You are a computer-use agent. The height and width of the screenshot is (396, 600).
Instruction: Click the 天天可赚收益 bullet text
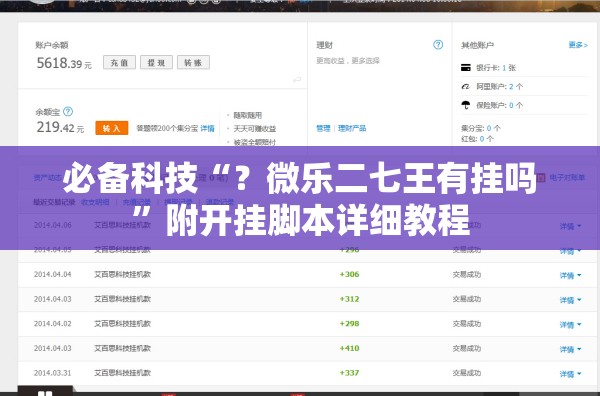(x=255, y=129)
